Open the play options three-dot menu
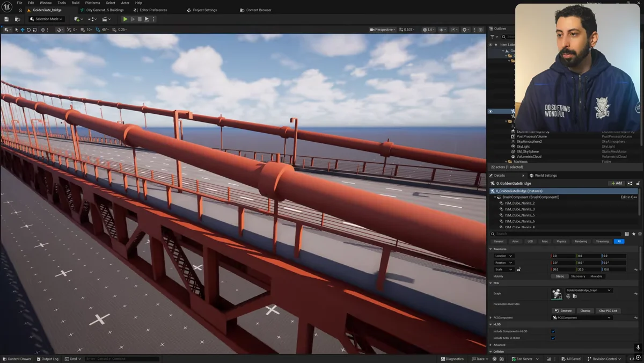This screenshot has height=363, width=644. pos(153,19)
